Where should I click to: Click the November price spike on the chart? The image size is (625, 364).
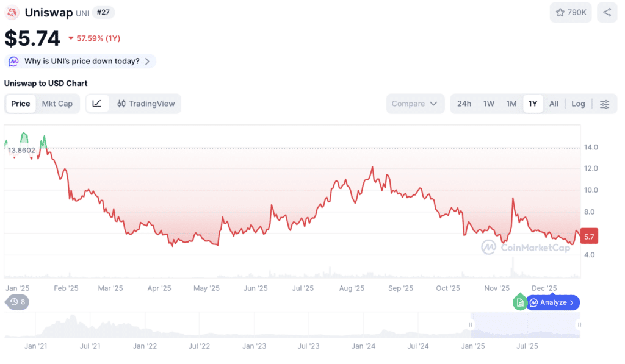tap(513, 198)
